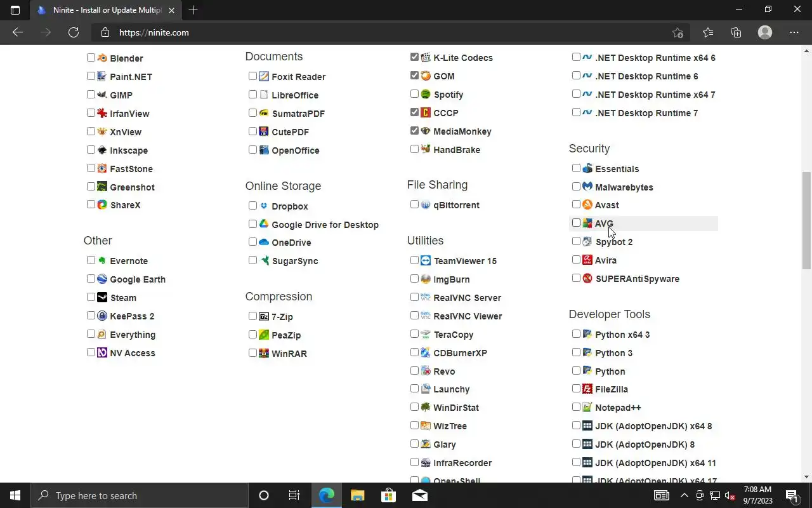812x508 pixels.
Task: Click the FileZilla icon
Action: [587, 389]
